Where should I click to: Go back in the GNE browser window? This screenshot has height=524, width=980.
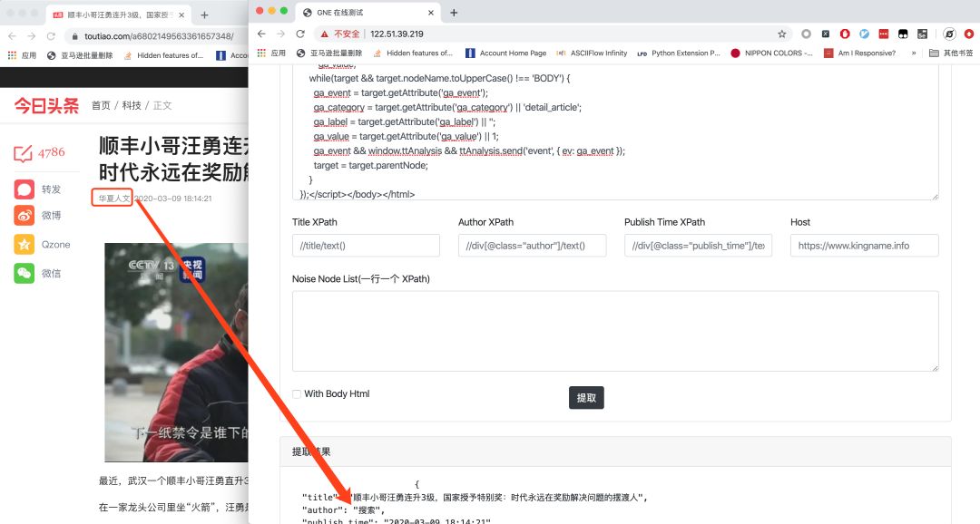tap(261, 34)
